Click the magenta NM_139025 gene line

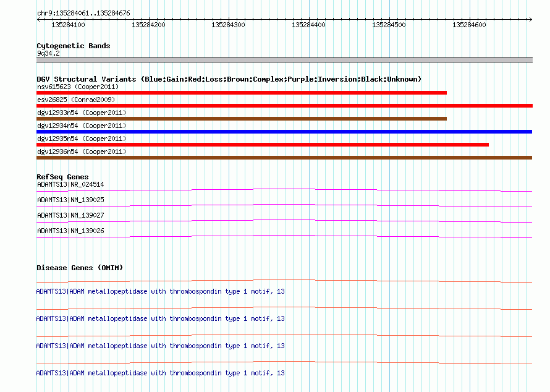284,206
